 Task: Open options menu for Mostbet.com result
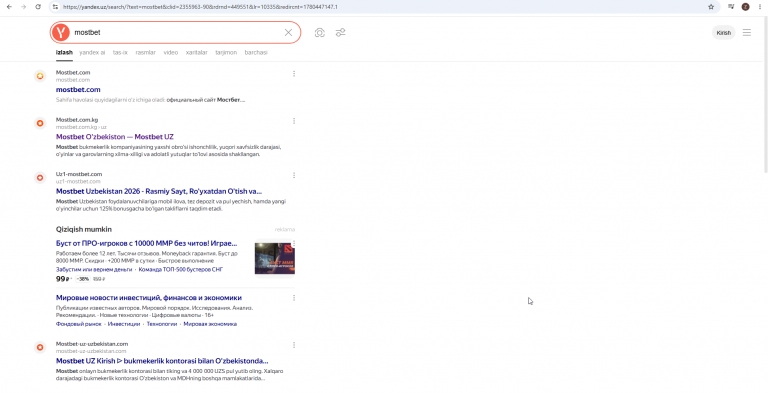[x=294, y=74]
